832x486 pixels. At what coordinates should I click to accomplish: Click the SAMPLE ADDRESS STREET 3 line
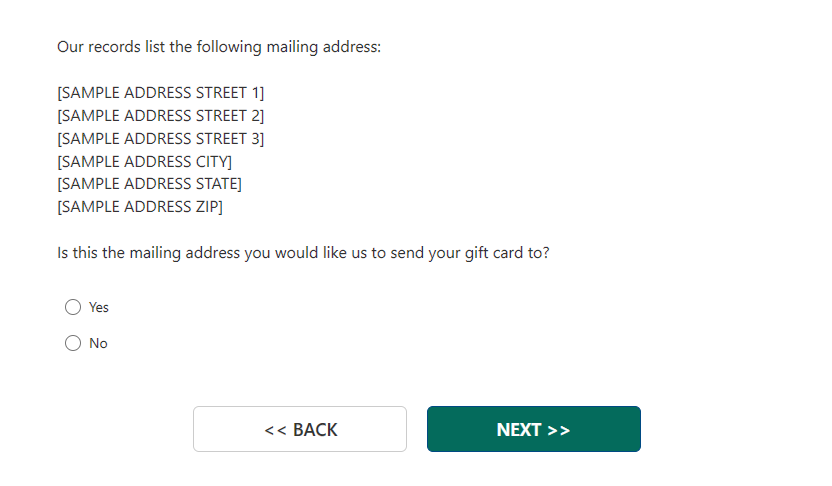tap(161, 139)
